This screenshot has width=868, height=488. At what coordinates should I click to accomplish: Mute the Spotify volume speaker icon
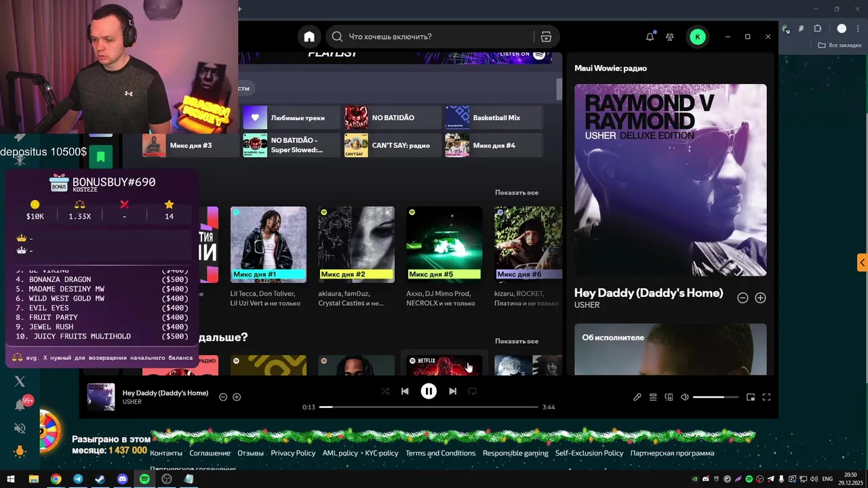[685, 397]
